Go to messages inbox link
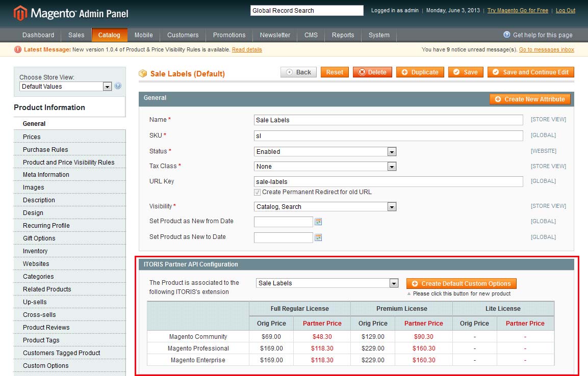 (546, 49)
